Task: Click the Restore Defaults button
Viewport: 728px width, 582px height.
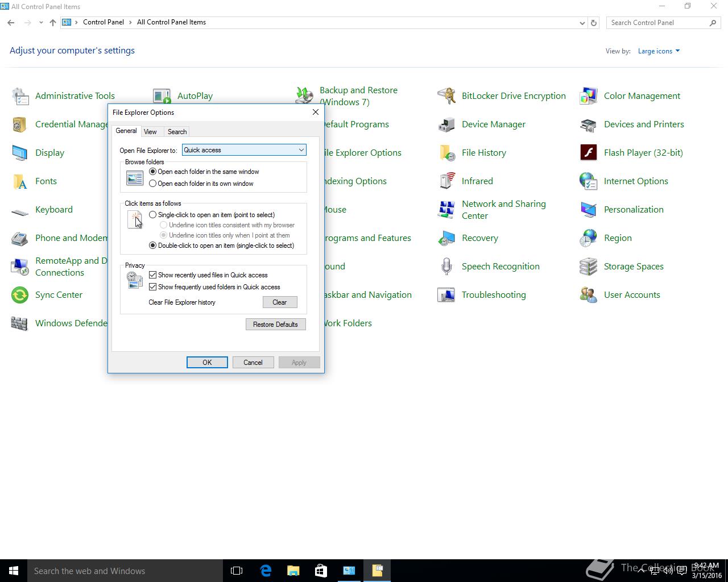Action: 275,325
